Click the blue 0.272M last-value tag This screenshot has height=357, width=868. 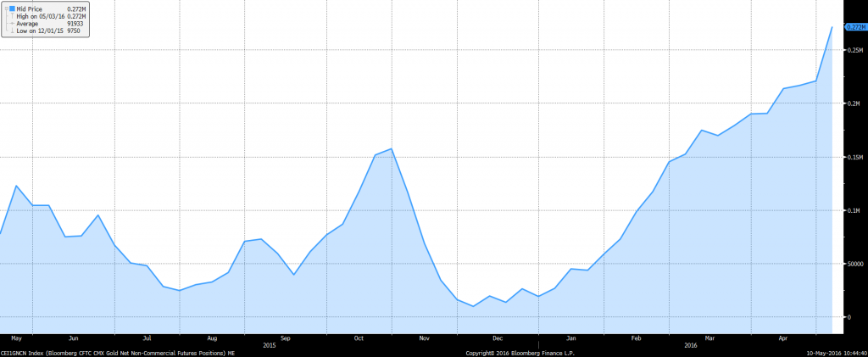854,26
